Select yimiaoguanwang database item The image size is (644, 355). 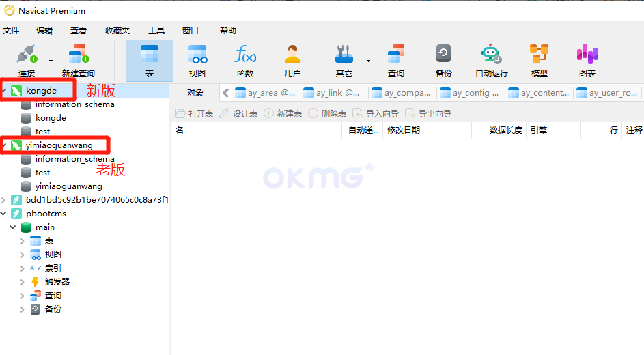click(x=68, y=186)
